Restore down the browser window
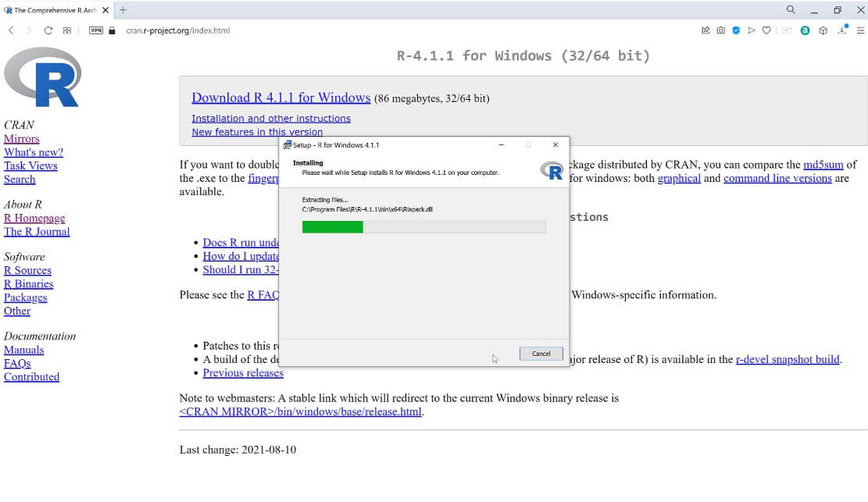The image size is (868, 502). pos(838,10)
